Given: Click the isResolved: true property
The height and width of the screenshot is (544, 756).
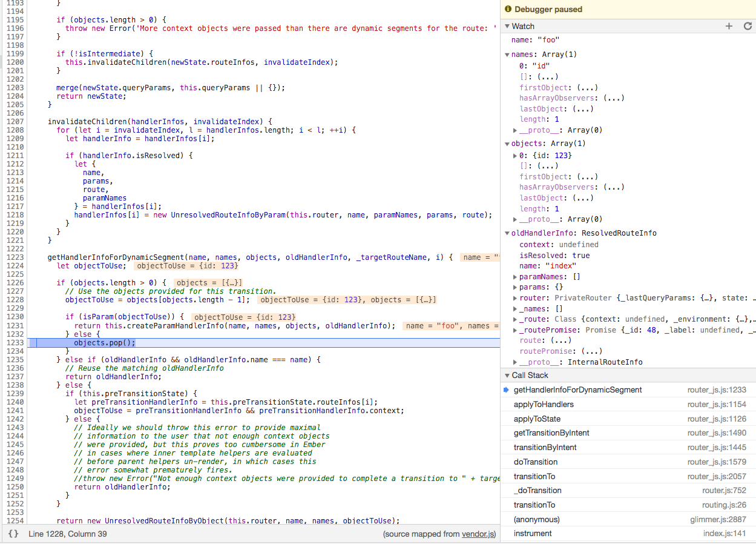Looking at the screenshot, I should point(554,256).
